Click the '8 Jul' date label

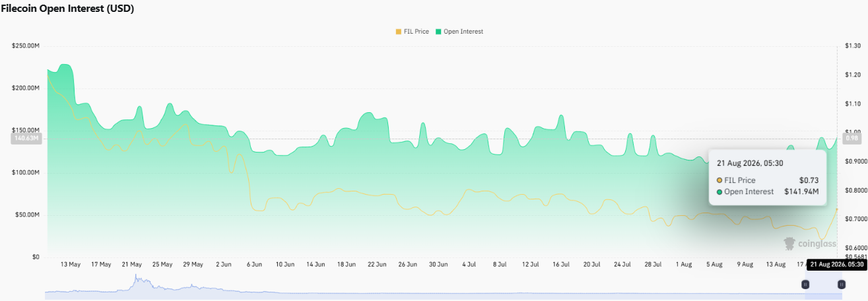pyautogui.click(x=500, y=264)
